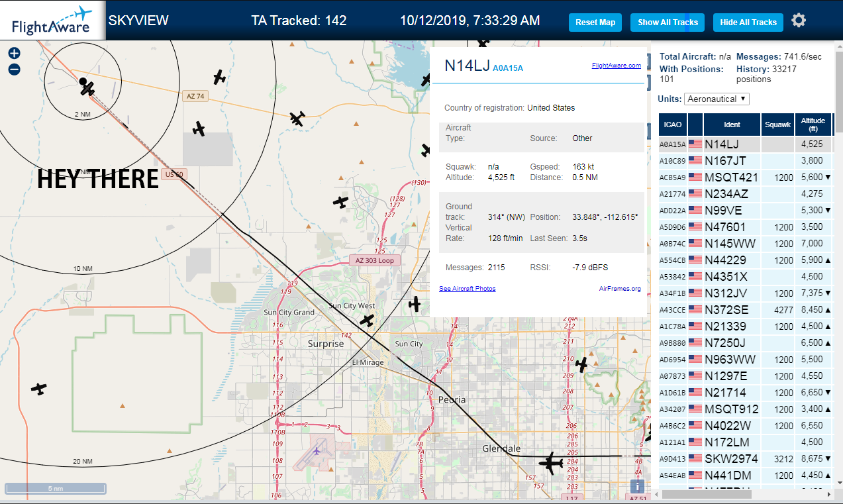Open the Units dropdown showing Aeronautical
This screenshot has height=504, width=843.
coord(717,99)
